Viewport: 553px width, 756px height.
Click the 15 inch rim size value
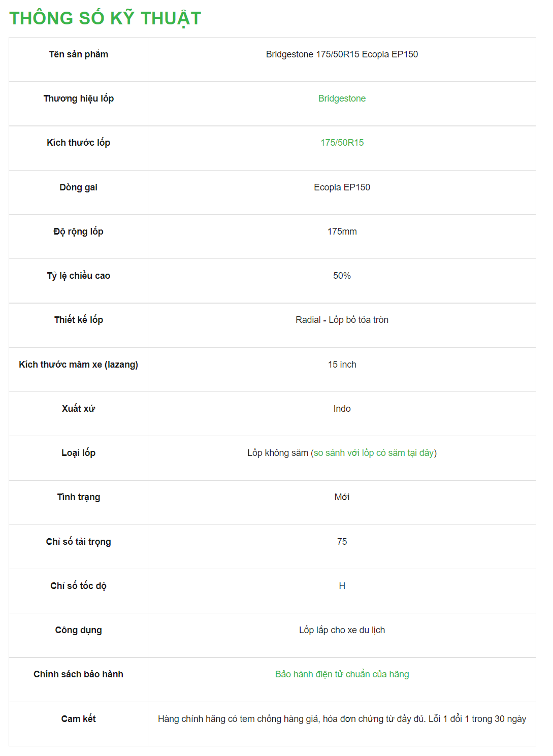pos(342,365)
